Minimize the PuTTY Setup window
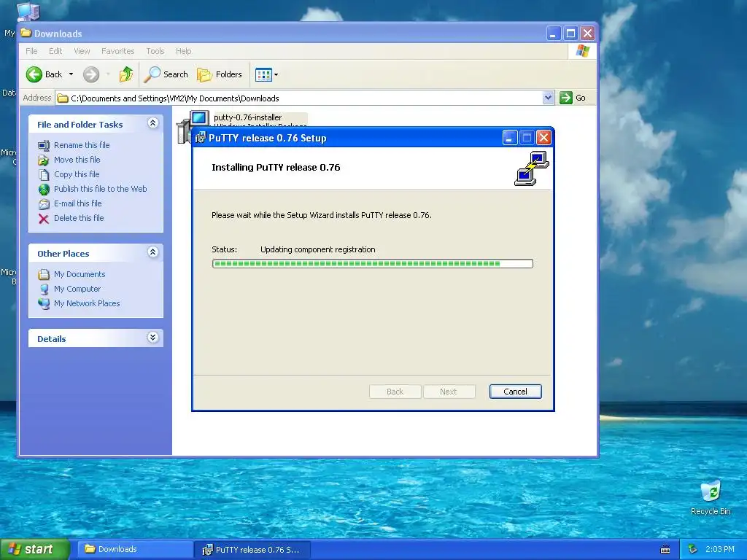This screenshot has width=747, height=560. (510, 138)
